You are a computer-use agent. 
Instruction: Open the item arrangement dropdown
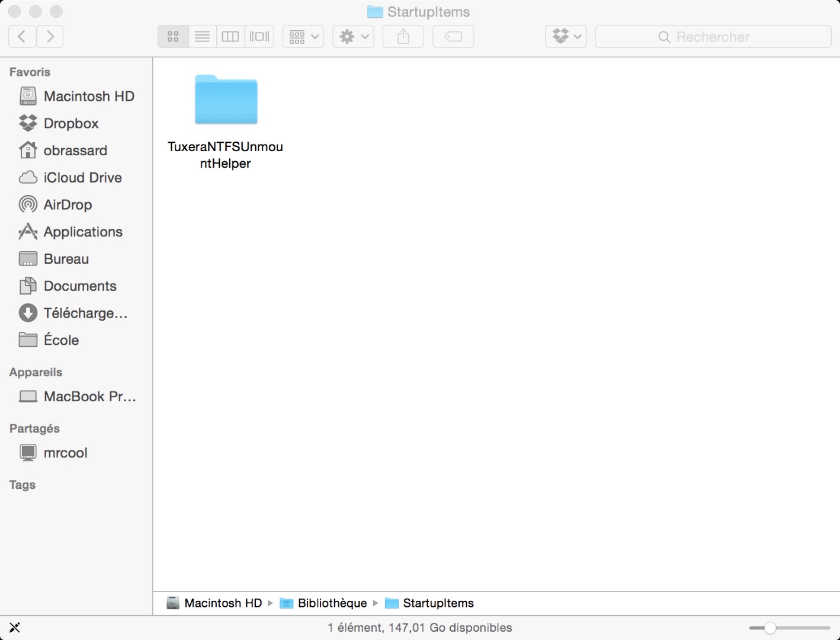(303, 37)
